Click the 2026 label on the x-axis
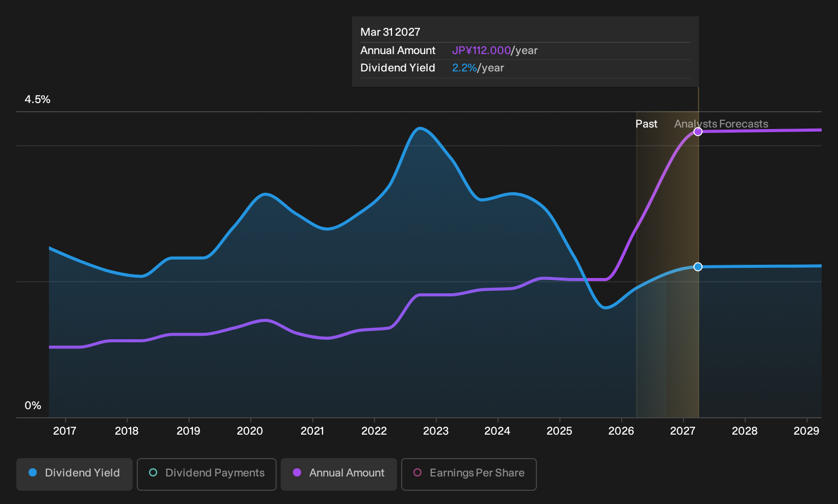 621,431
